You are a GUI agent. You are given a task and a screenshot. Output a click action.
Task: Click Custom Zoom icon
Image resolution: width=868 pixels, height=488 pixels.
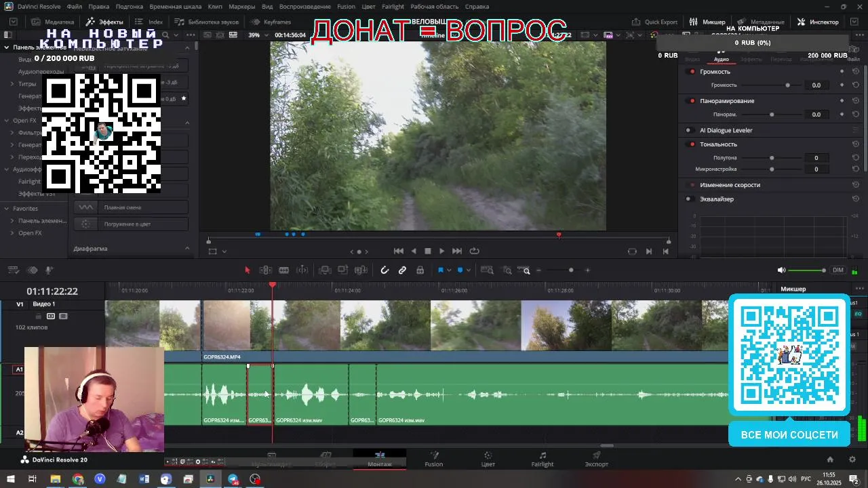525,270
